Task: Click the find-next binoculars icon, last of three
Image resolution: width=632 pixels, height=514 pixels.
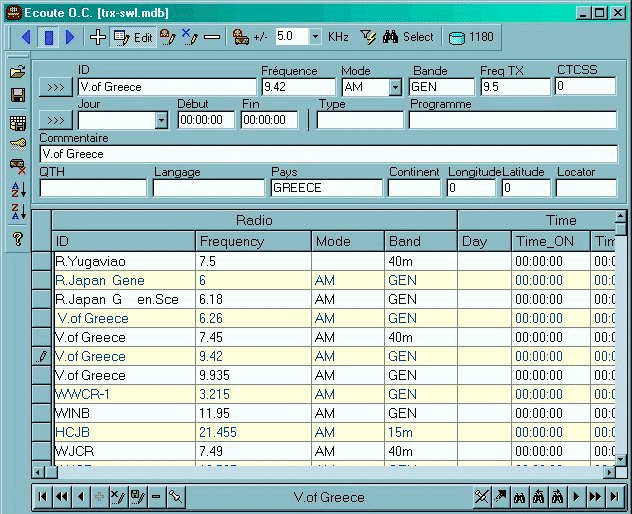Action: click(x=557, y=496)
